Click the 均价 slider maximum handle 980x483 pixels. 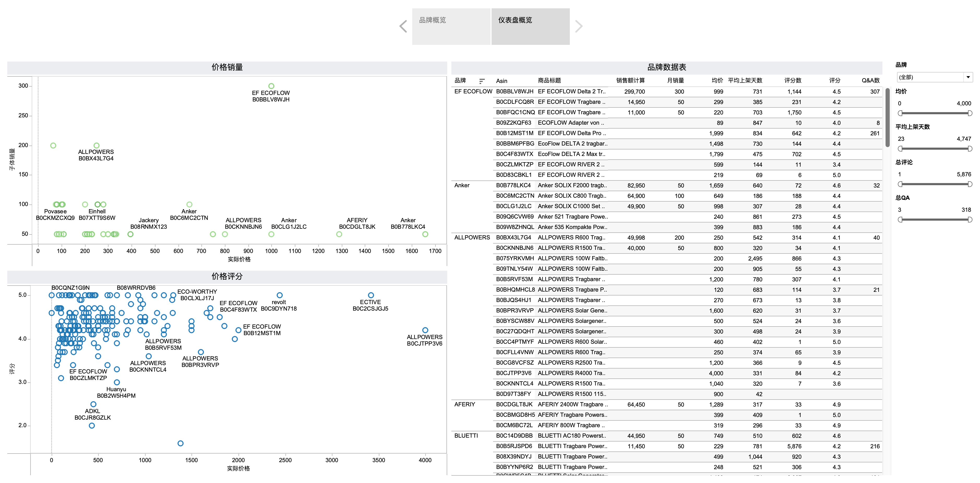pos(970,113)
